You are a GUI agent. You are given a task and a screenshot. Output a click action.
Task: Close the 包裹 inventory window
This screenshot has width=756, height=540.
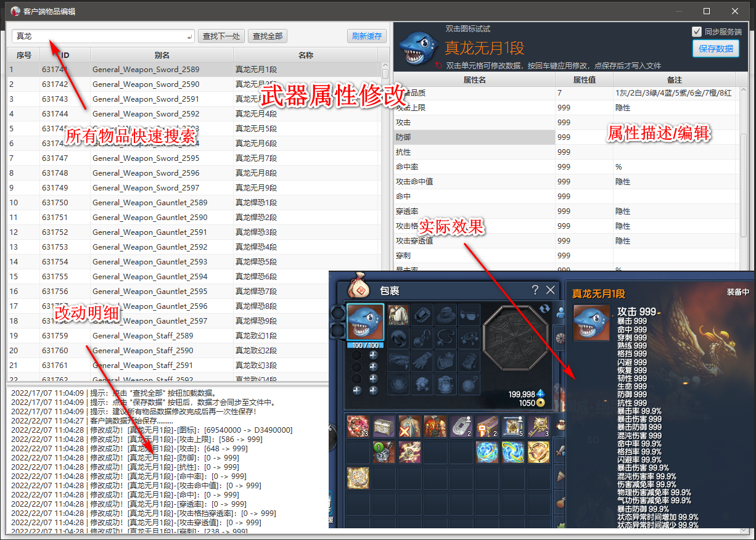551,290
